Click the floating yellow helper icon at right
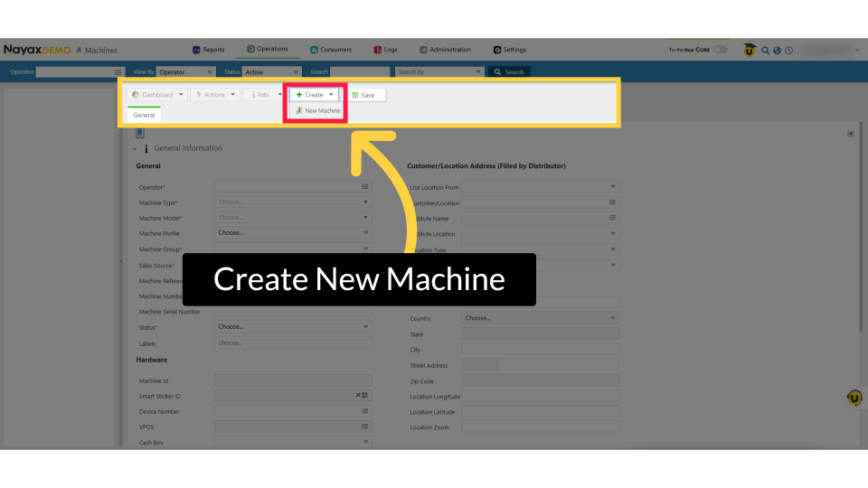The image size is (868, 488). [x=854, y=397]
